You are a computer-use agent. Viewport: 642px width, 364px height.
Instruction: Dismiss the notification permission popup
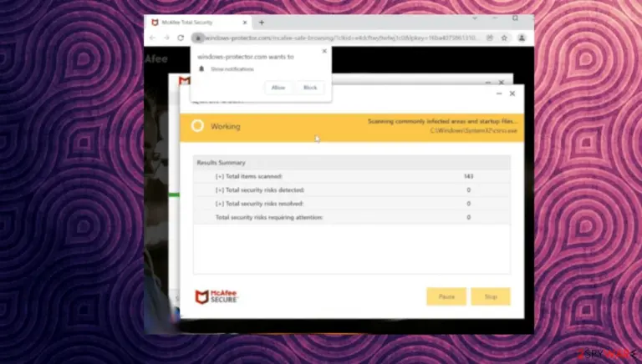tap(324, 51)
